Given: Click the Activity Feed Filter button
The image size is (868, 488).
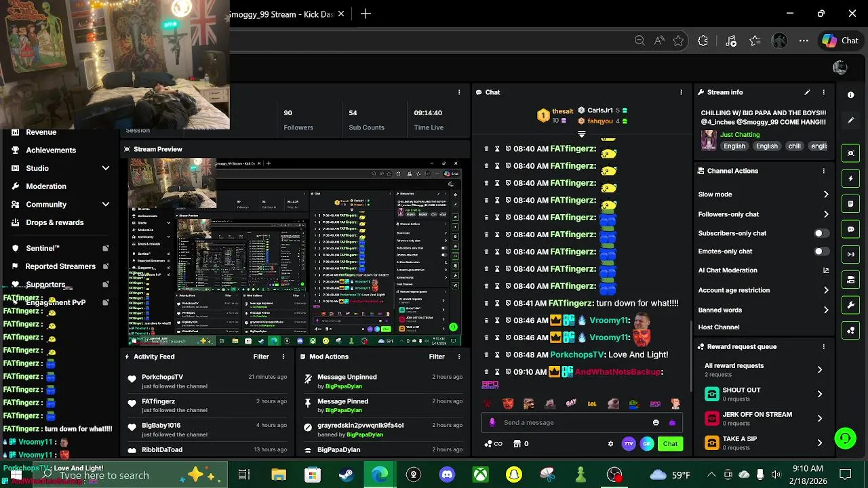Looking at the screenshot, I should tap(261, 357).
